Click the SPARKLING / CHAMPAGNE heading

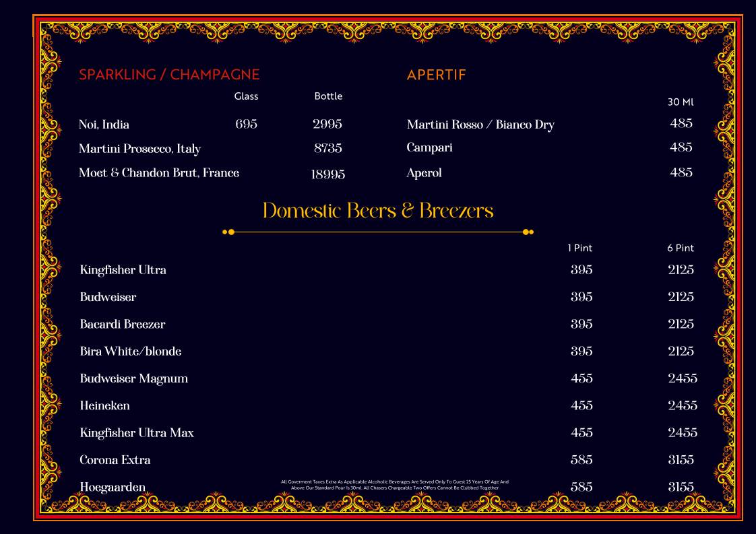click(169, 75)
